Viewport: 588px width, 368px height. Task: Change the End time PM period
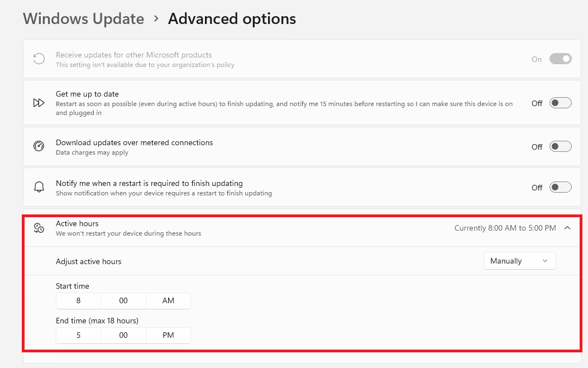point(168,336)
